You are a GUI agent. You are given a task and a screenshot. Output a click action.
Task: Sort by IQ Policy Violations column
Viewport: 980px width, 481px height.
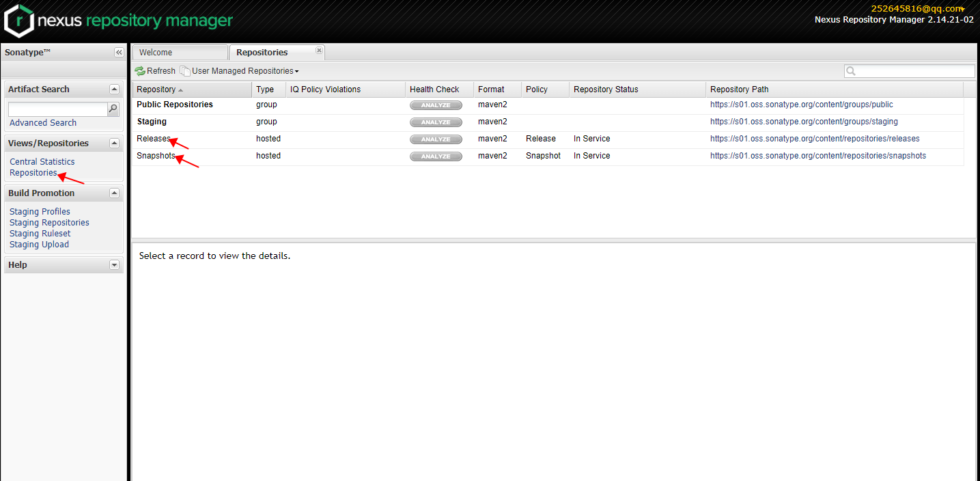346,90
